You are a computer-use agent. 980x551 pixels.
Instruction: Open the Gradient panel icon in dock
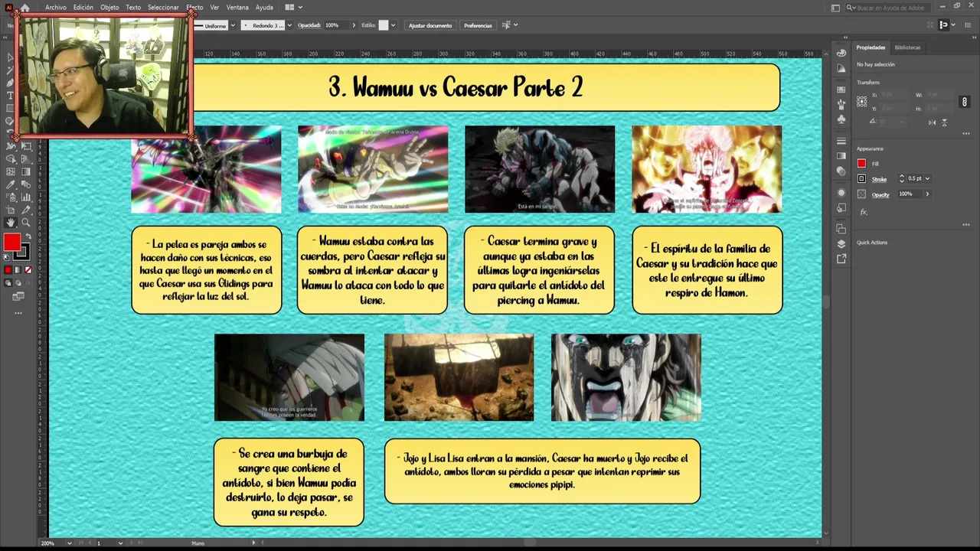(841, 155)
